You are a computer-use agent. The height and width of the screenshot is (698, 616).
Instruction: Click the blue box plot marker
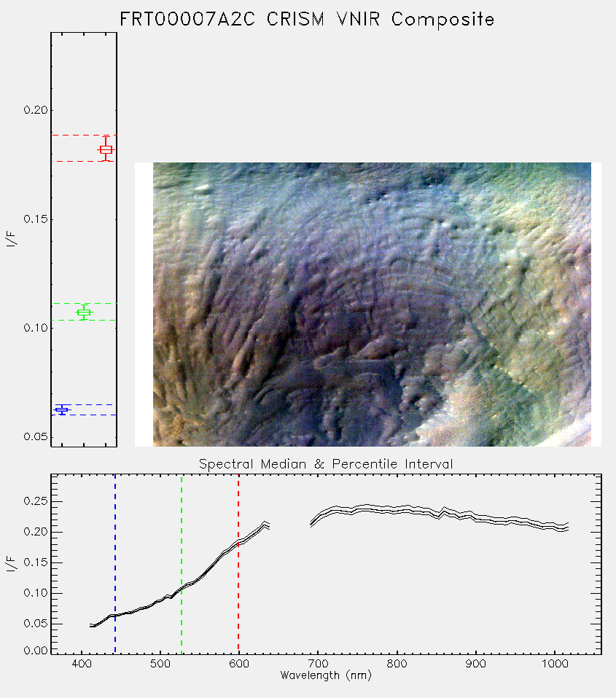pyautogui.click(x=62, y=409)
